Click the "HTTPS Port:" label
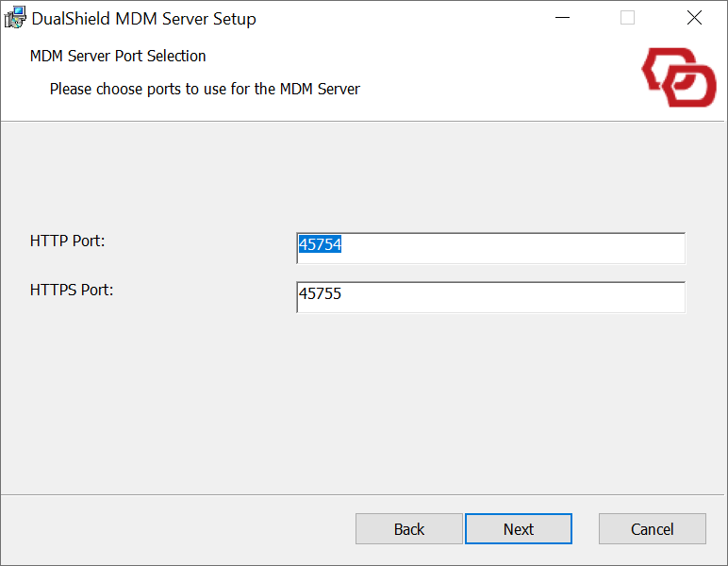The height and width of the screenshot is (566, 728). tap(72, 290)
